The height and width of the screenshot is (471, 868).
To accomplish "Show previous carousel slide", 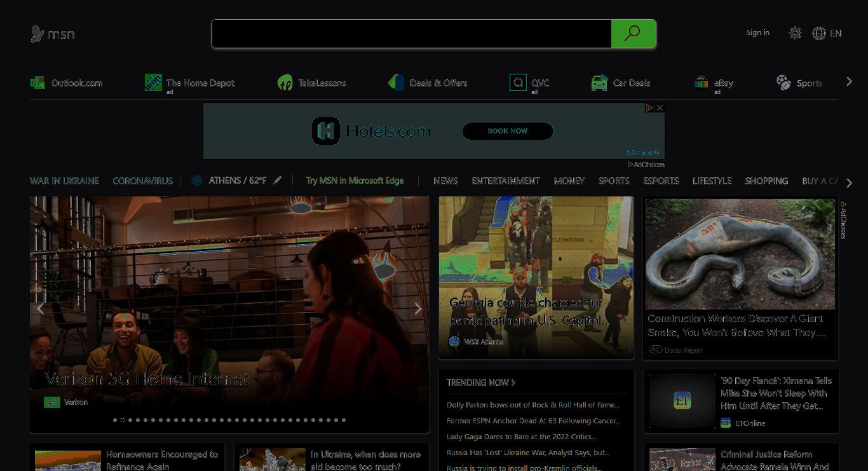I will [x=40, y=309].
